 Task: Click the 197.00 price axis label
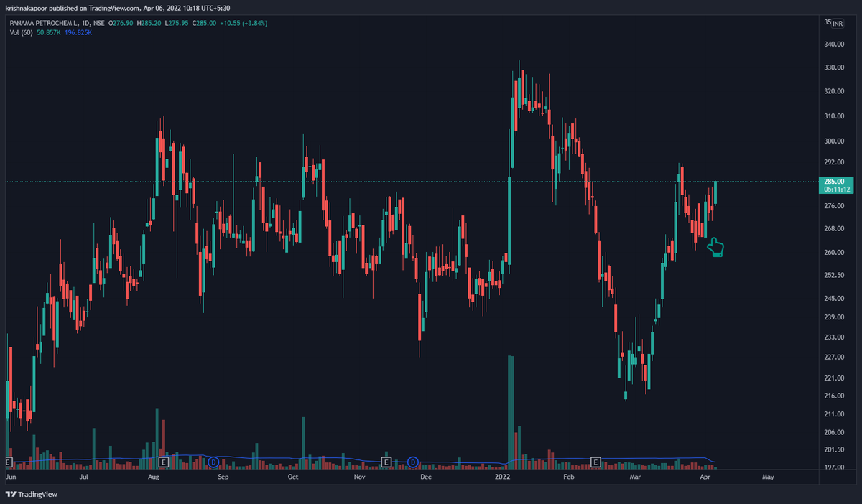(834, 467)
